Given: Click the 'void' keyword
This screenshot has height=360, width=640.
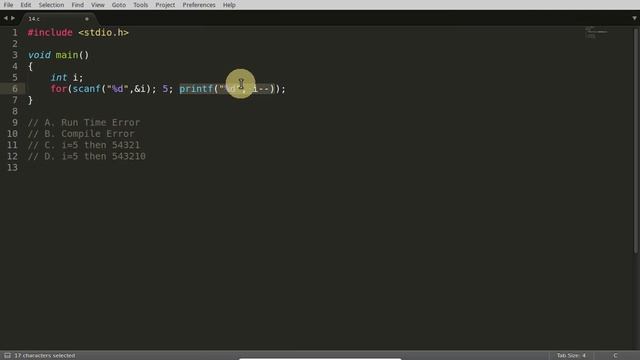Looking at the screenshot, I should pos(39,55).
